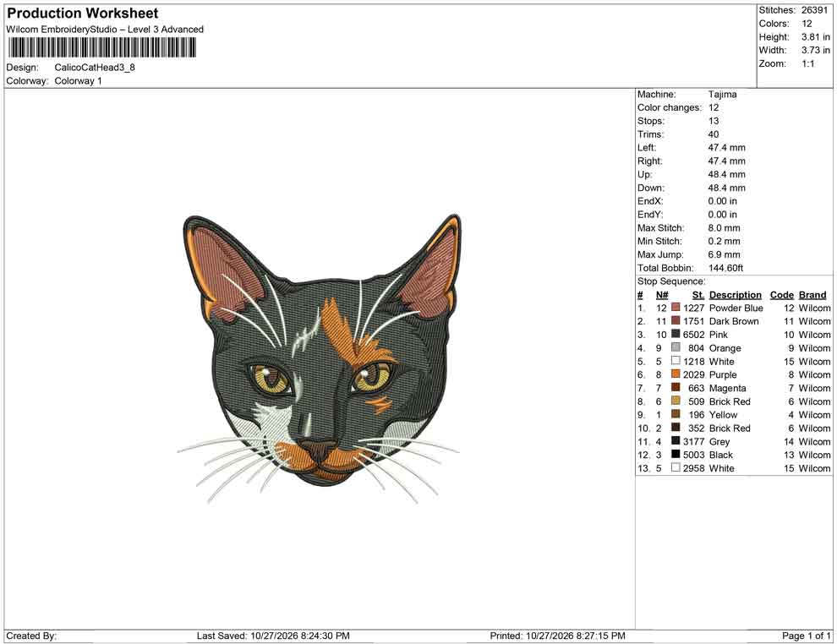Click the Trims value '40'

point(714,134)
